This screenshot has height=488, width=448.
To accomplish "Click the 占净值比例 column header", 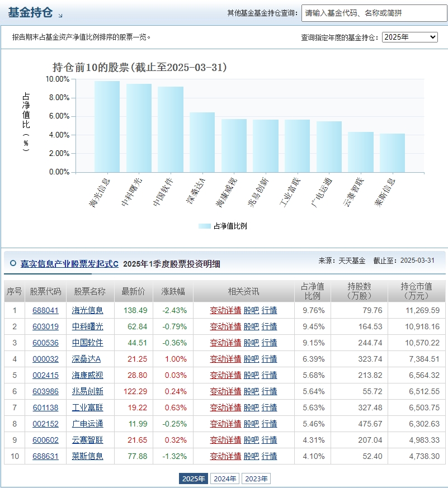I will click(x=313, y=291).
